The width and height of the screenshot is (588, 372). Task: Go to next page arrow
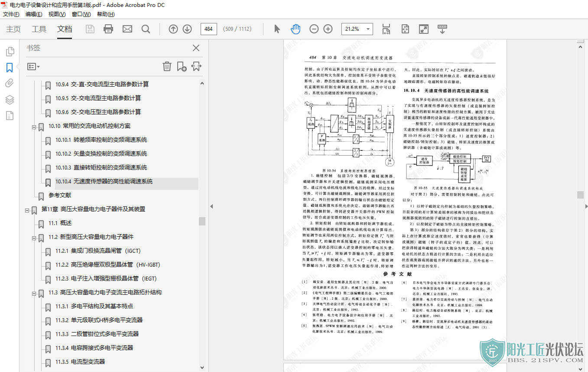coord(187,29)
